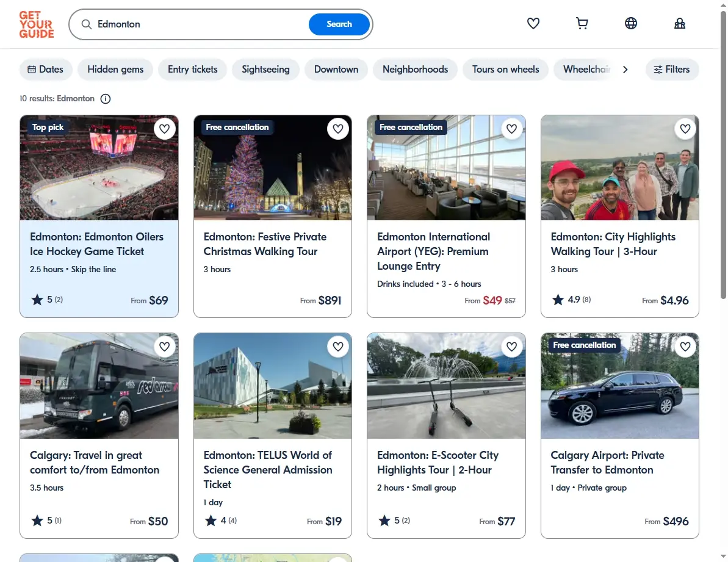This screenshot has height=562, width=728.
Task: Save Premium Lounge Entry to wishlist
Action: (511, 129)
